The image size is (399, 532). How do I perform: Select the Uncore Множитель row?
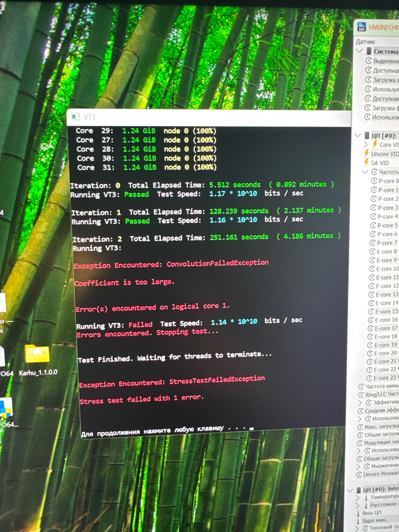click(x=381, y=474)
